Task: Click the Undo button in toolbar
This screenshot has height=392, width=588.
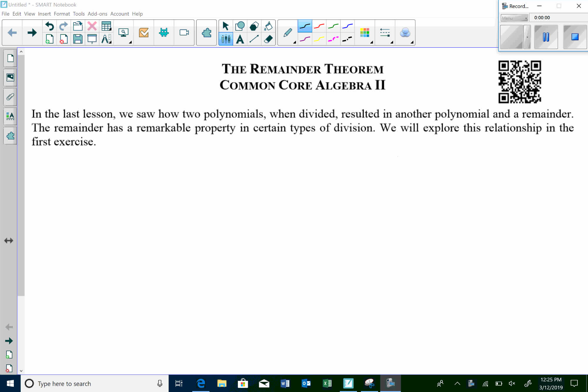Action: (49, 25)
